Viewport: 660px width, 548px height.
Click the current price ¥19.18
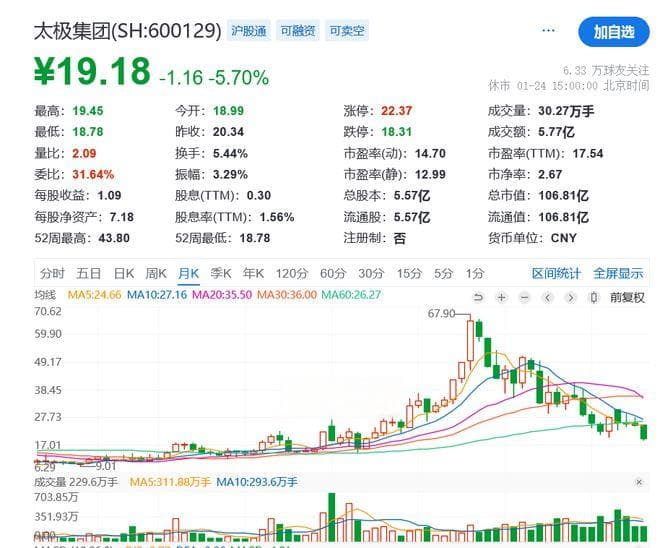[92, 71]
